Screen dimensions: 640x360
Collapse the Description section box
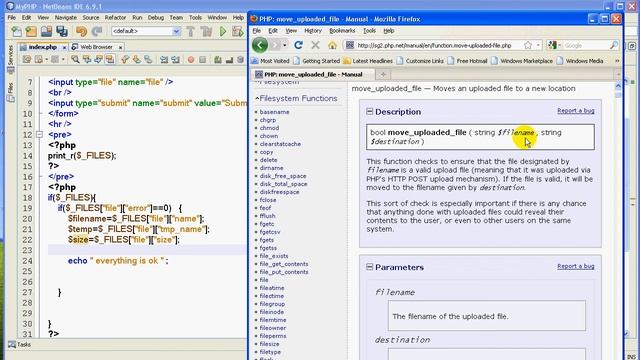369,111
